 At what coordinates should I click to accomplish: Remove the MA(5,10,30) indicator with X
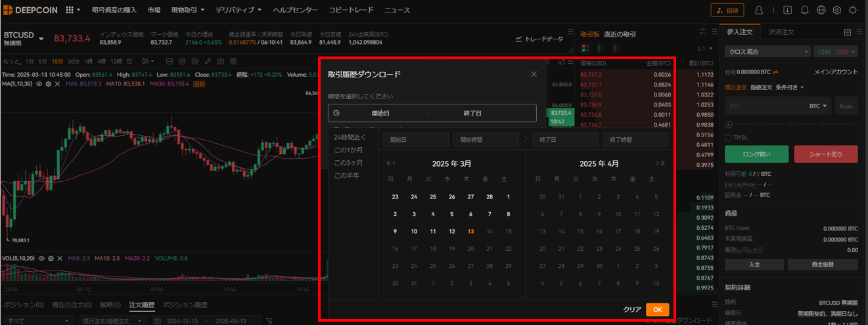coord(58,84)
